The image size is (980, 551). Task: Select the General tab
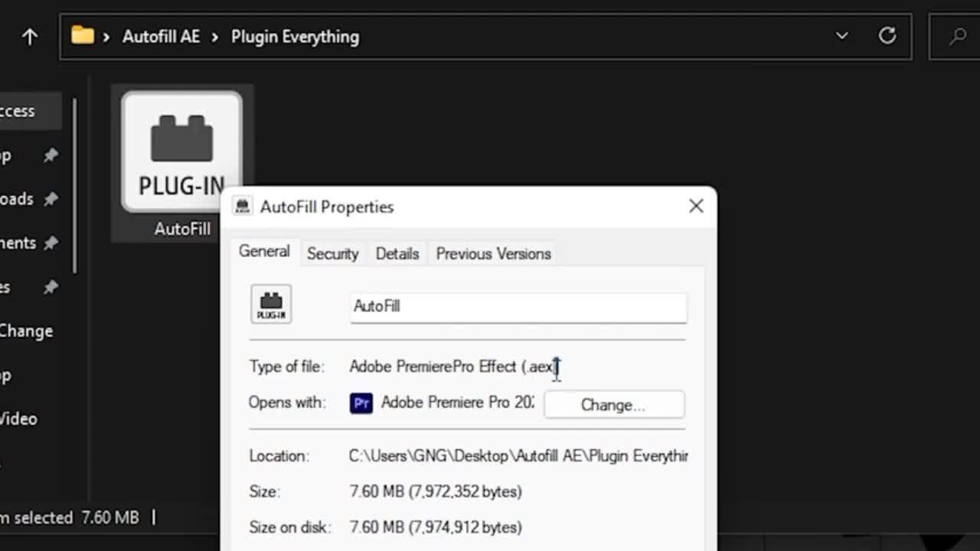[264, 252]
